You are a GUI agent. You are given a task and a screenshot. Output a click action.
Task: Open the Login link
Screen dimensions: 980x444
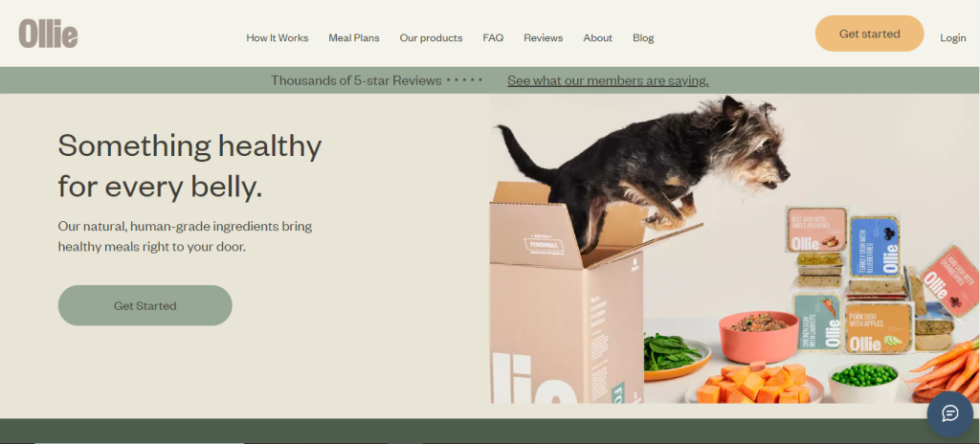point(953,37)
